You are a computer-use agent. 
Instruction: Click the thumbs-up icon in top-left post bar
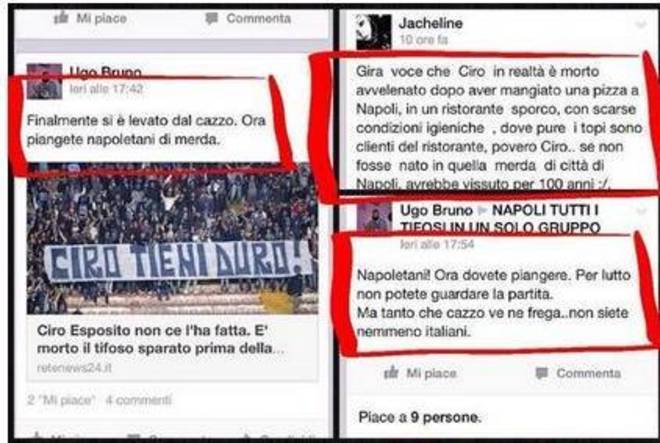click(61, 18)
